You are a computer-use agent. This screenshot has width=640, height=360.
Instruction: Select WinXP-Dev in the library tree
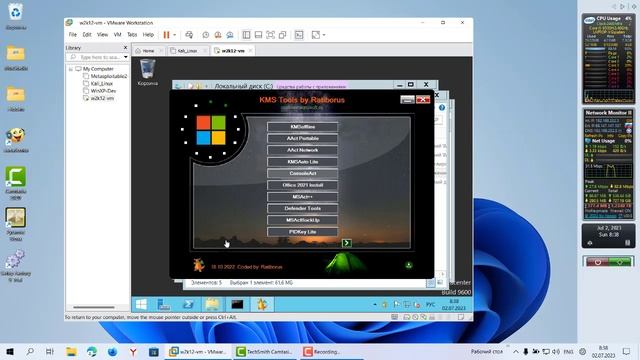click(100, 91)
